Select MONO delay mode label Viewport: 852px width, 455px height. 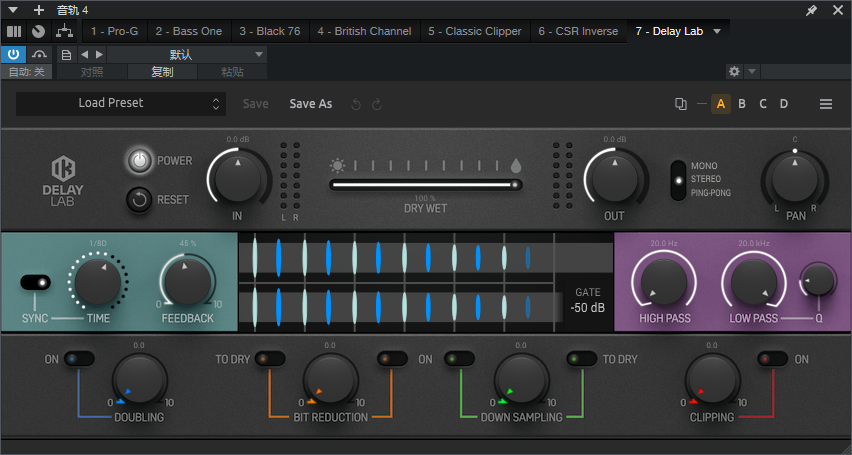[704, 166]
